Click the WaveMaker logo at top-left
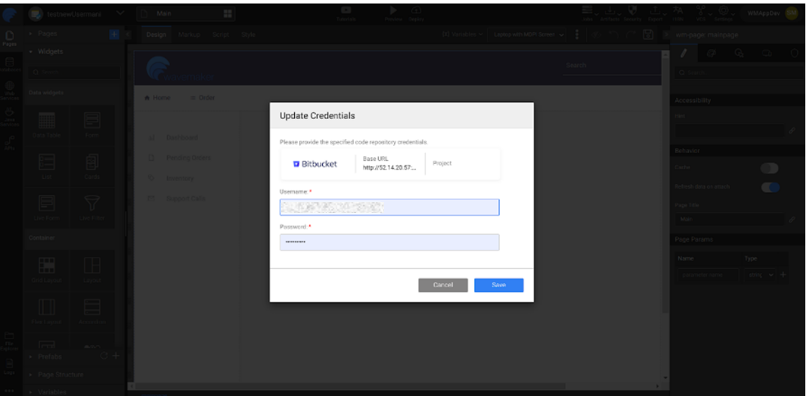Image resolution: width=807 pixels, height=397 pixels. [x=9, y=14]
